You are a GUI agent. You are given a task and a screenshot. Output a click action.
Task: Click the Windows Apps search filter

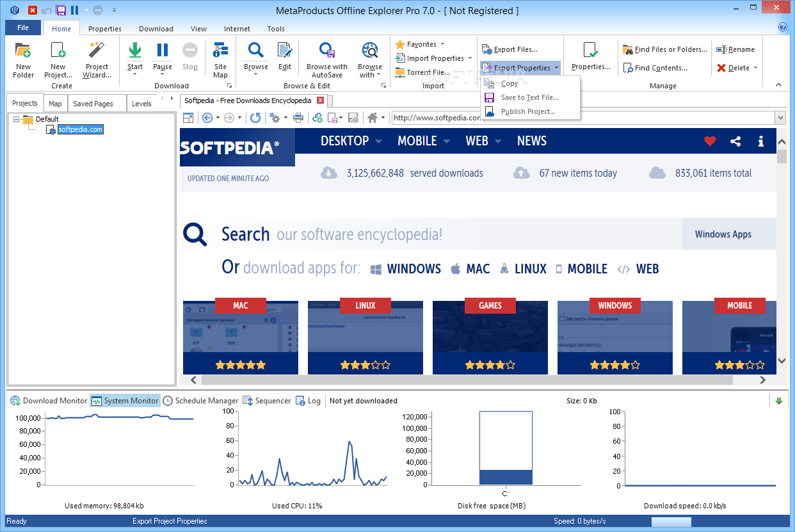[x=729, y=234]
